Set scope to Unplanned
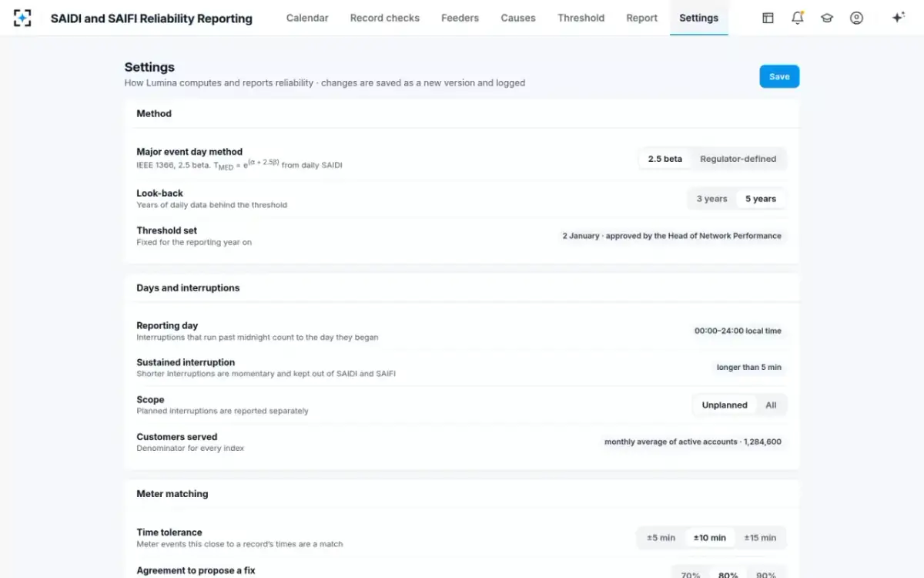The height and width of the screenshot is (578, 924). point(725,405)
